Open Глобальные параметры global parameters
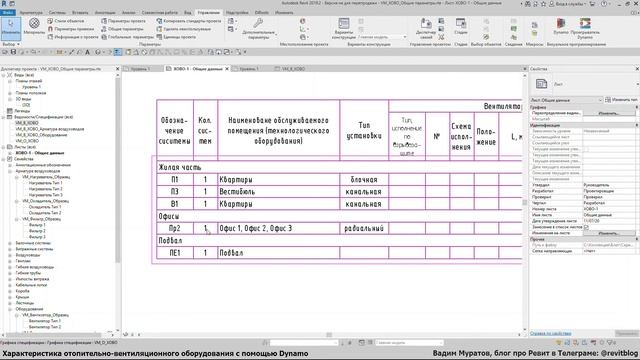Image resolution: width=640 pixels, height=360 pixels. pyautogui.click(x=127, y=37)
